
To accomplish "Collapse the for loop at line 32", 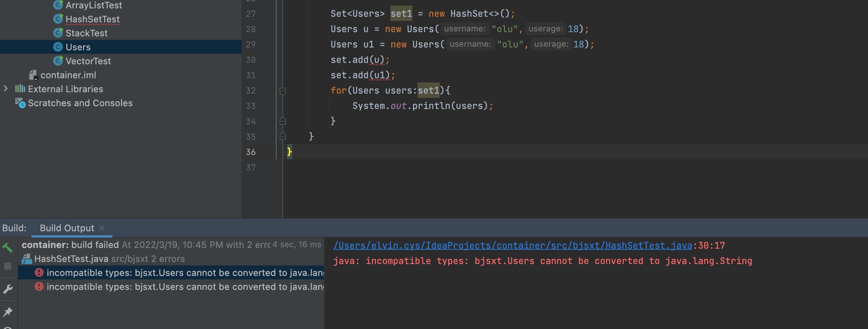I will (283, 91).
